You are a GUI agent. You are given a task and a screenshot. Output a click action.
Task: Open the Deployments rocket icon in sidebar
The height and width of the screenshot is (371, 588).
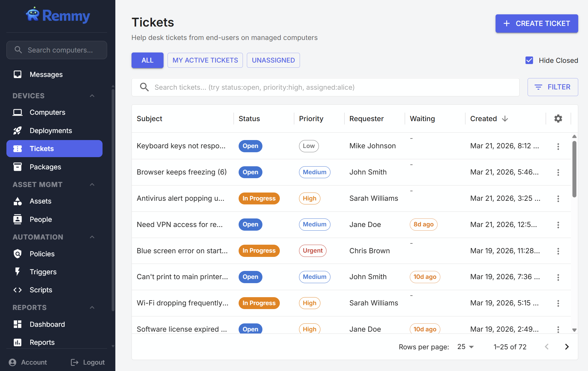(x=18, y=131)
